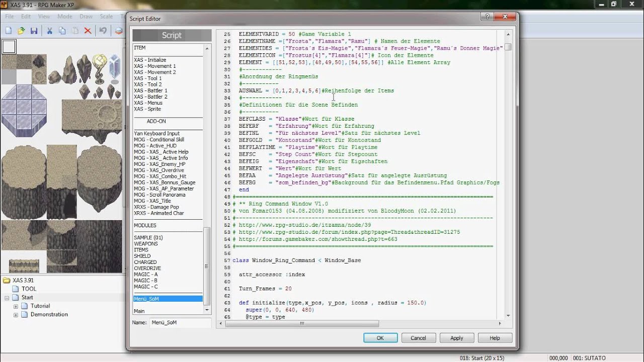Expand the Demonstration map node
The width and height of the screenshot is (644, 362).
point(16,315)
